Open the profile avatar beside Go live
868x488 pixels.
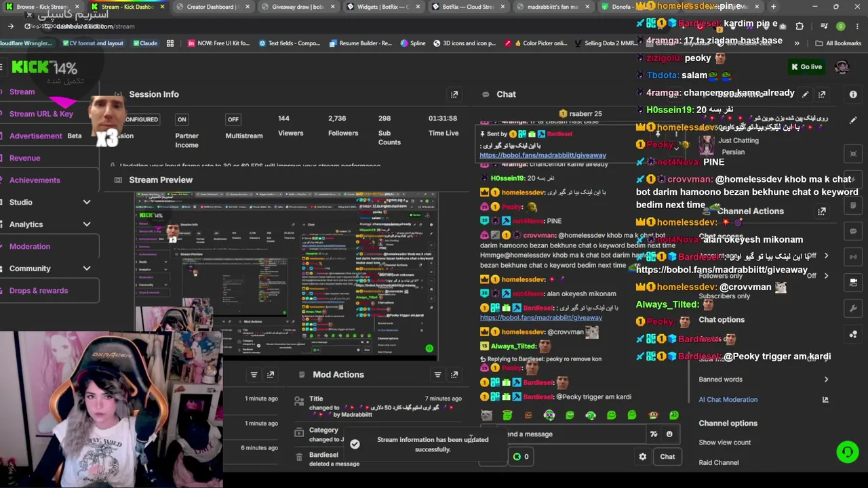point(842,66)
